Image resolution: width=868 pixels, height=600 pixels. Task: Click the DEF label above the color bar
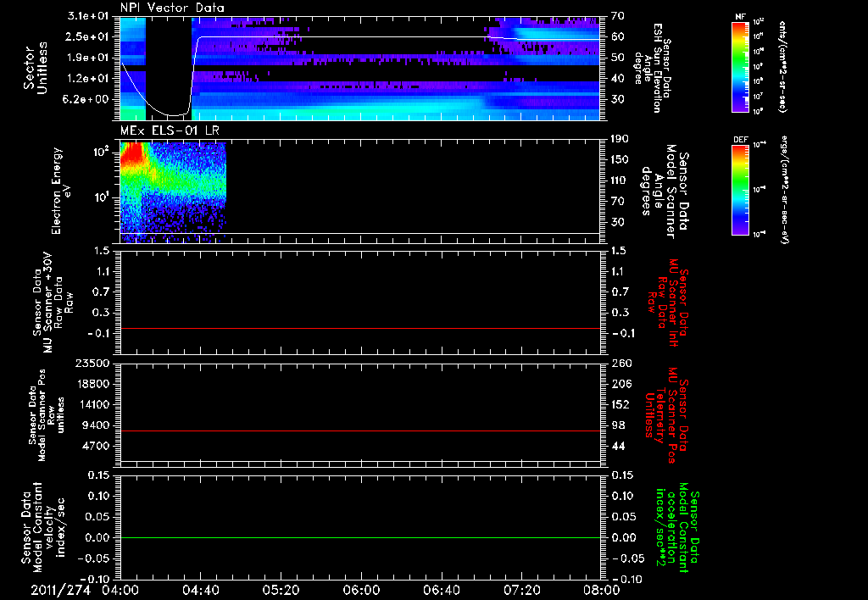741,140
